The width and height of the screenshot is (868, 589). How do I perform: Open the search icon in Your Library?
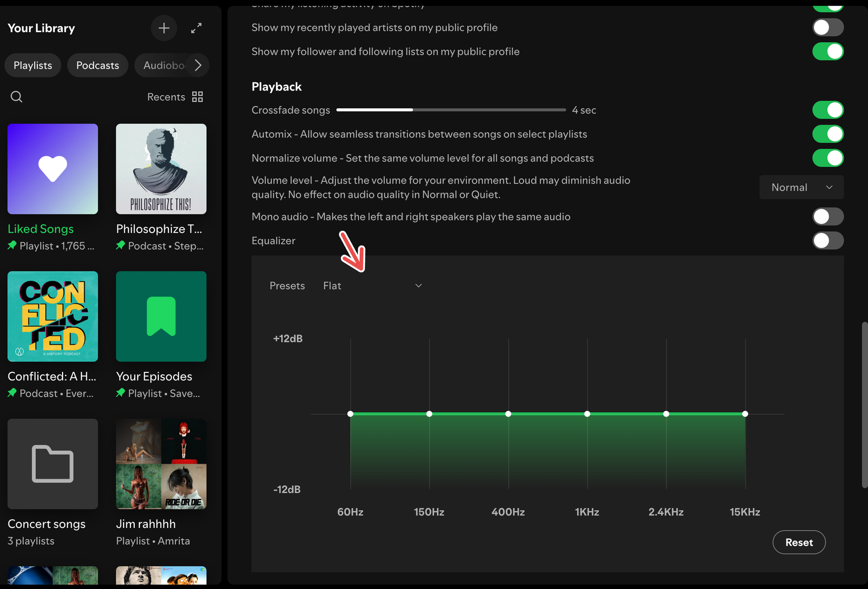16,97
